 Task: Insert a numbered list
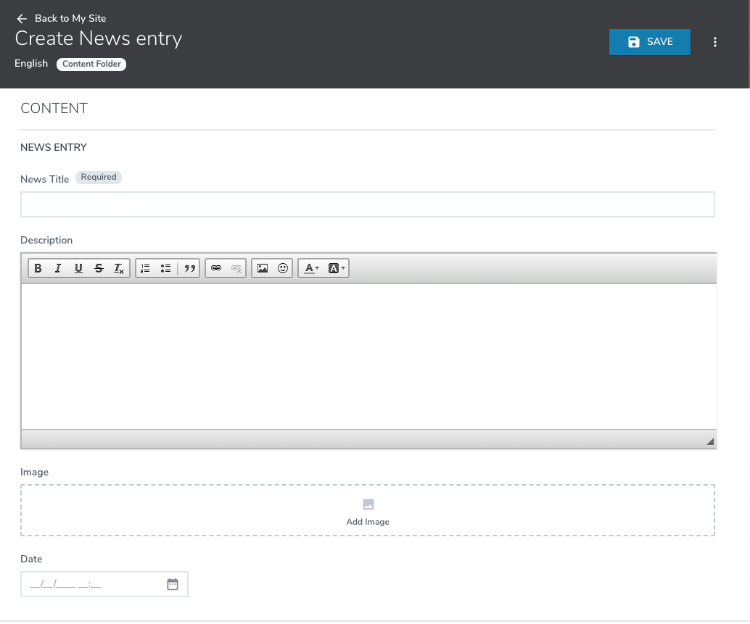click(x=145, y=268)
